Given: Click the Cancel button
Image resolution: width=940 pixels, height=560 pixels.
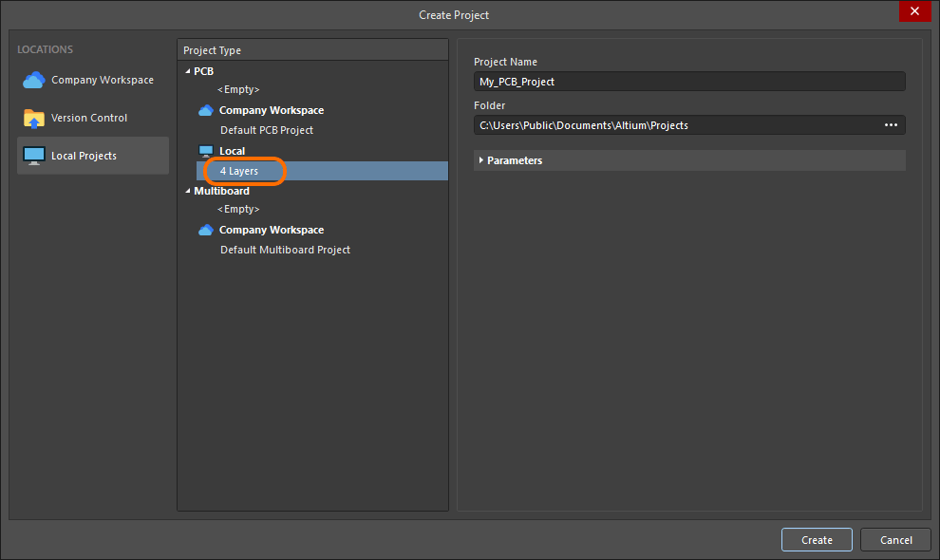Looking at the screenshot, I should pyautogui.click(x=895, y=540).
